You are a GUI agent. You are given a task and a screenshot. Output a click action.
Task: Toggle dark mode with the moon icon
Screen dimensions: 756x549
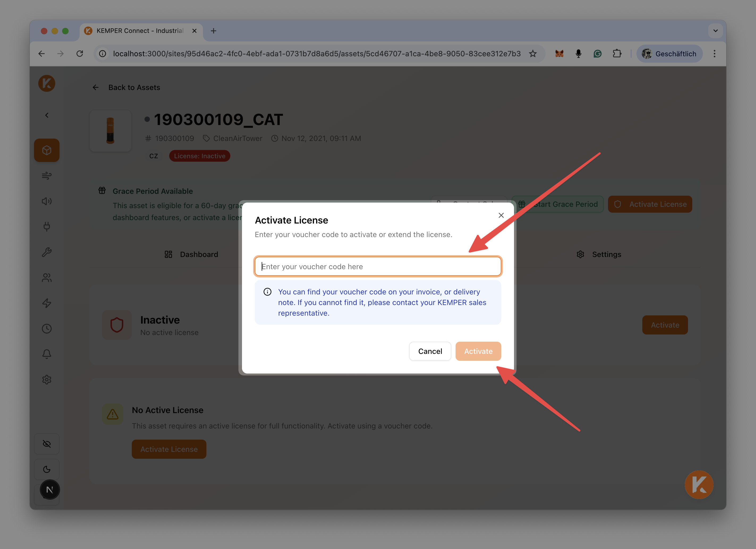coord(47,469)
